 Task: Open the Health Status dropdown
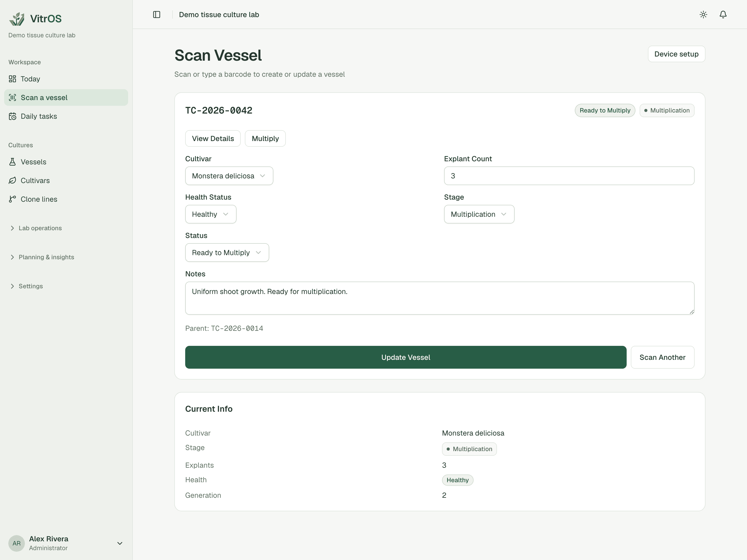coord(211,214)
